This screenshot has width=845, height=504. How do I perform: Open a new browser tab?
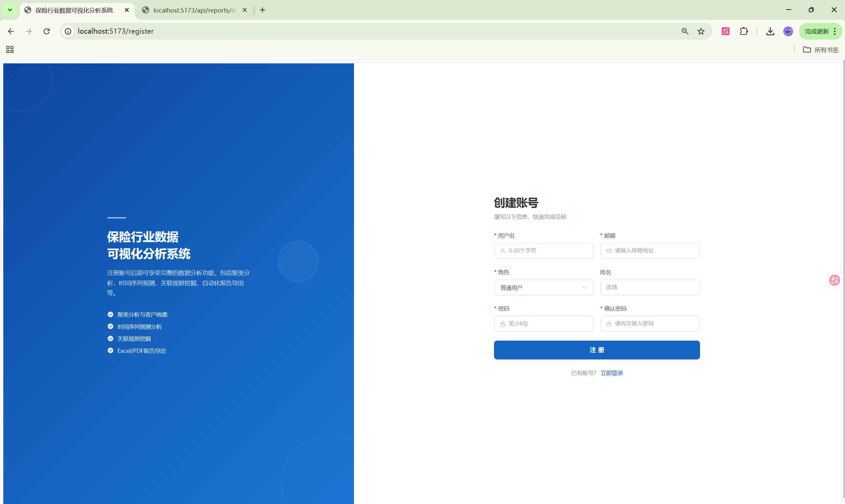tap(262, 10)
